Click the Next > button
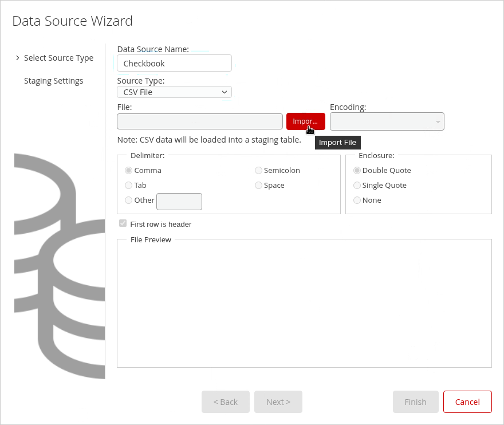Image resolution: width=504 pixels, height=425 pixels. (278, 402)
